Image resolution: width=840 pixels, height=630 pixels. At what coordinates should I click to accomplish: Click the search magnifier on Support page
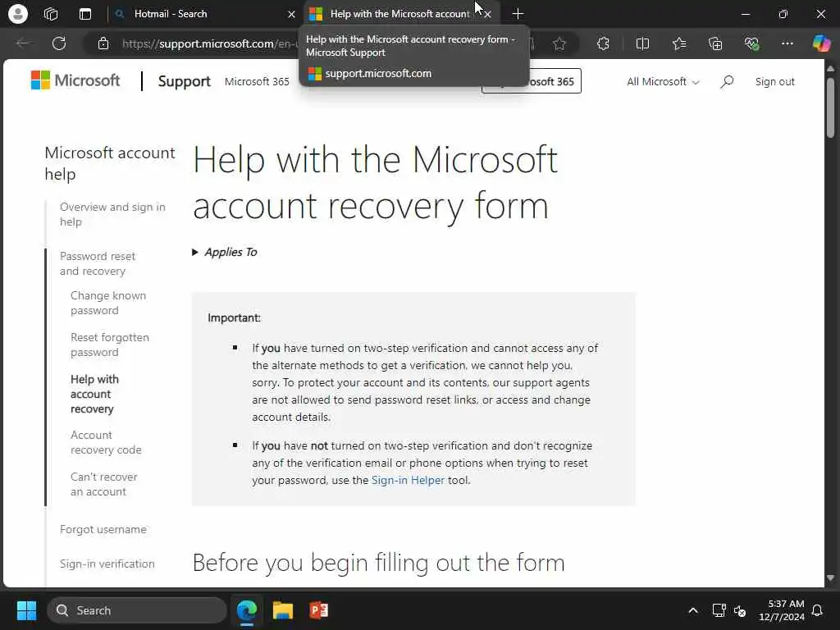point(727,81)
